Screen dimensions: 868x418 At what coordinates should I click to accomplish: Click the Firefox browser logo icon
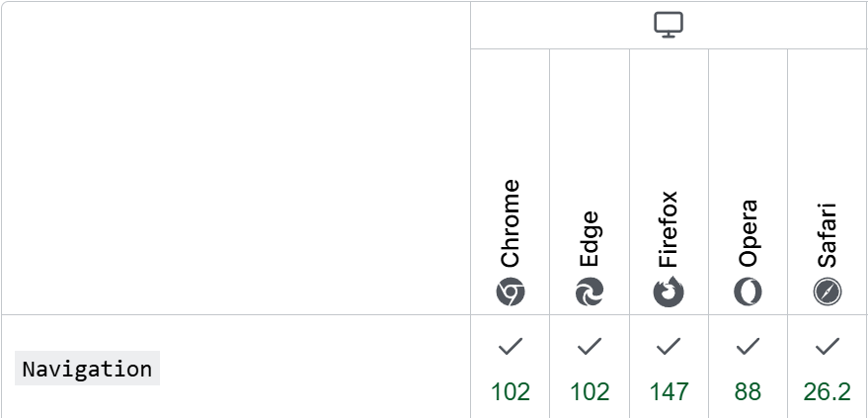click(669, 292)
